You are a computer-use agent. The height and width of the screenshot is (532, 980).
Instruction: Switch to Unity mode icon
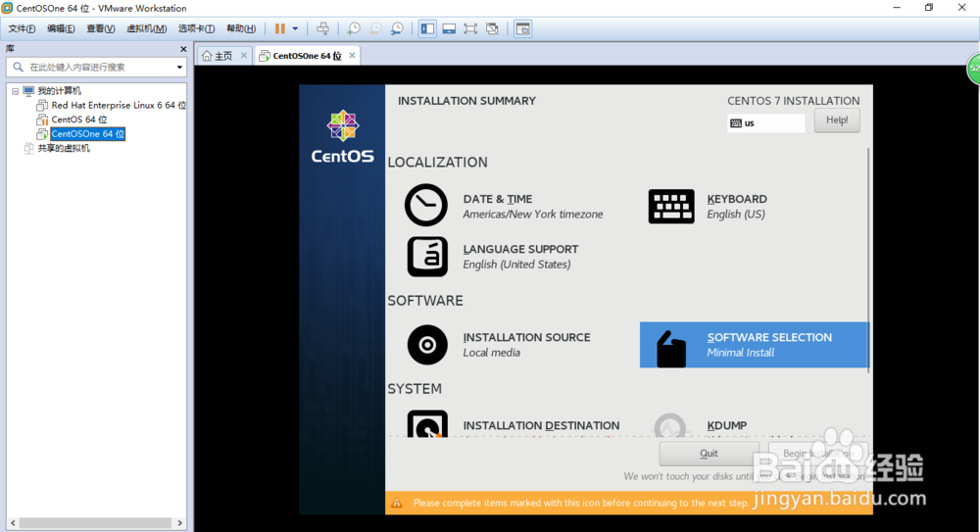click(x=492, y=28)
